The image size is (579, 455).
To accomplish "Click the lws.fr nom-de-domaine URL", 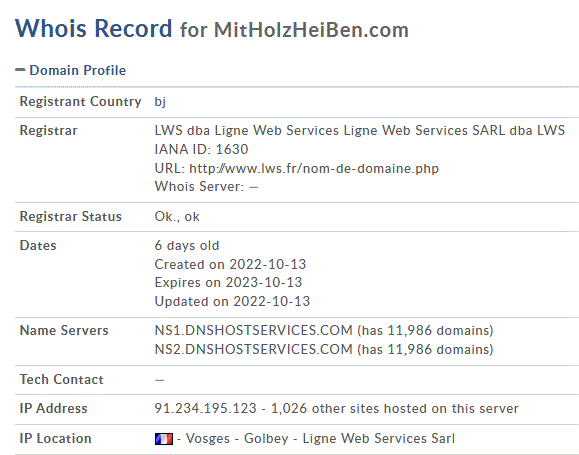I will coord(314,168).
